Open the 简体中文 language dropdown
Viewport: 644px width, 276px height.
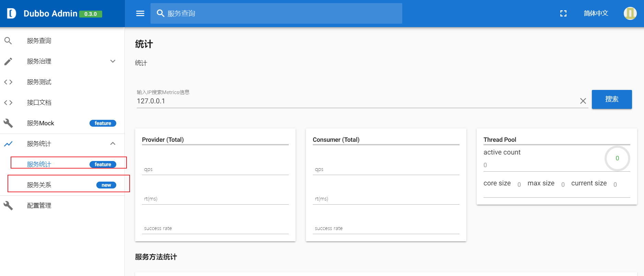596,13
